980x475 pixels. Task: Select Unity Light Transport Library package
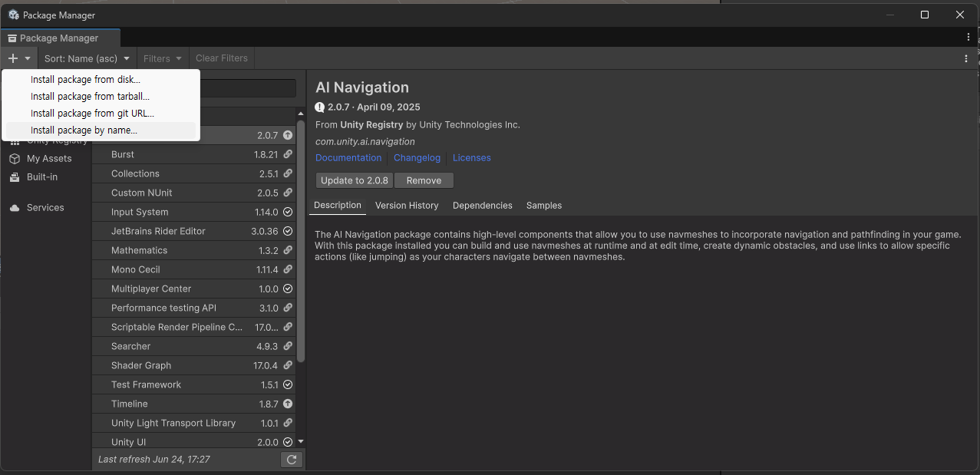[193, 423]
